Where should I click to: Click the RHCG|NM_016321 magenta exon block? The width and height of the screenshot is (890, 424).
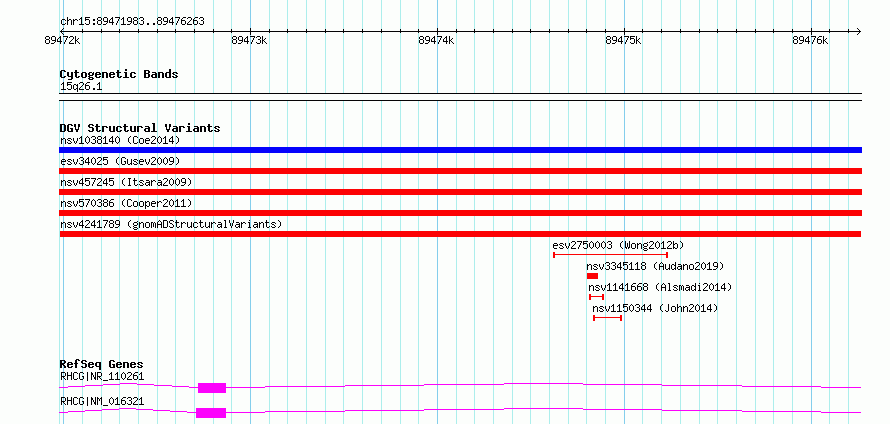[211, 413]
